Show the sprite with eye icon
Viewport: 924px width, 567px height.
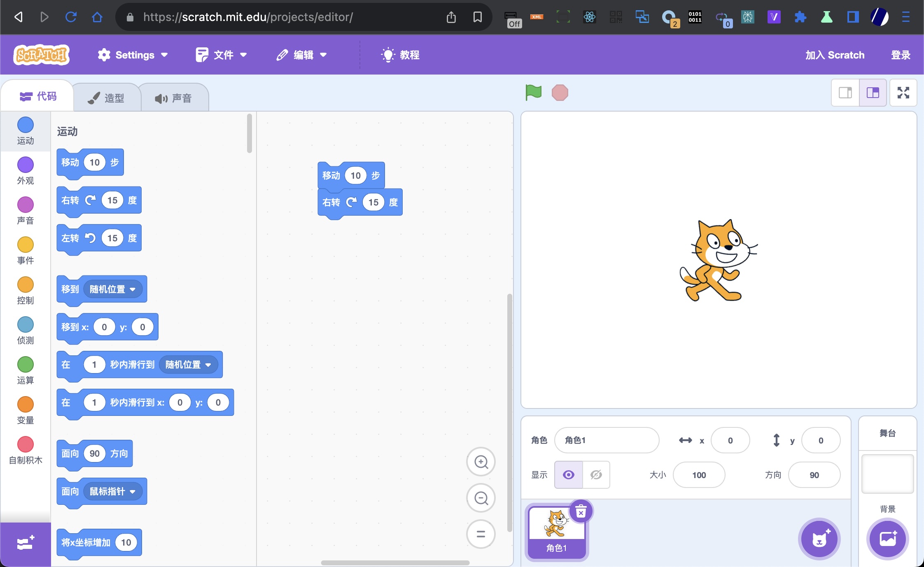(x=569, y=475)
